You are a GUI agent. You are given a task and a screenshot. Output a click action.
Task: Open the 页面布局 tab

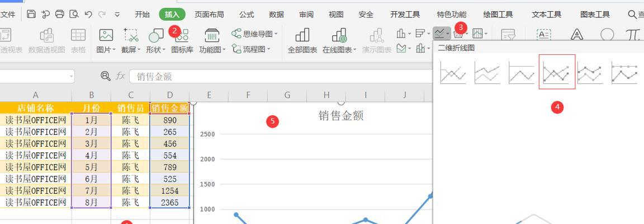tap(209, 15)
